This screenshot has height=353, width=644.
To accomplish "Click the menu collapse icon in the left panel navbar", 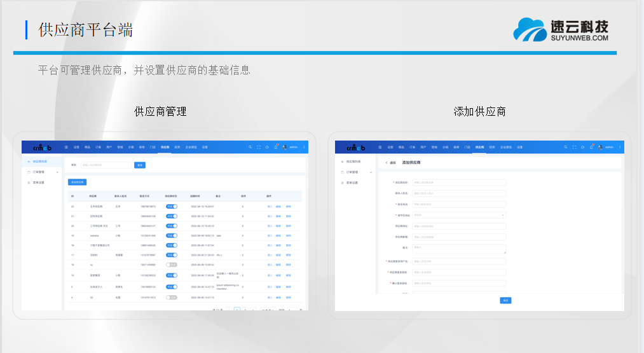I will click(66, 147).
